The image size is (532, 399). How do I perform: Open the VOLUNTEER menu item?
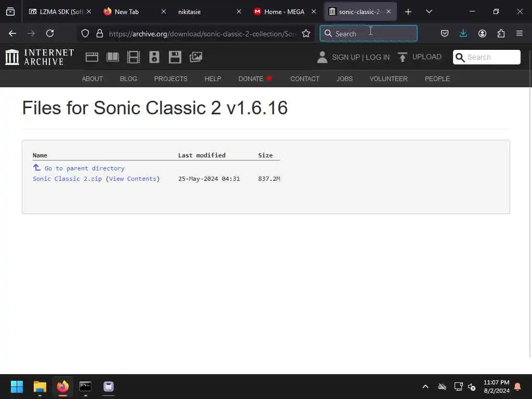click(389, 79)
